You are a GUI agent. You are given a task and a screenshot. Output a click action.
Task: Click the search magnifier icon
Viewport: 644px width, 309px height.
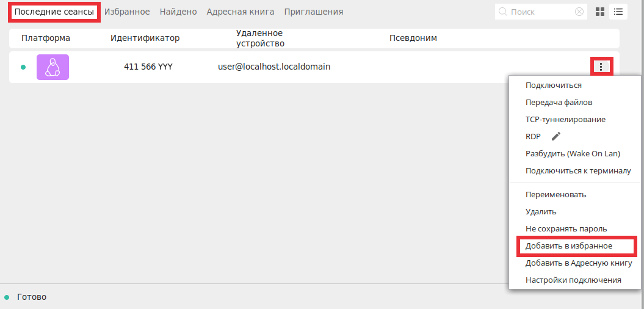tap(503, 12)
